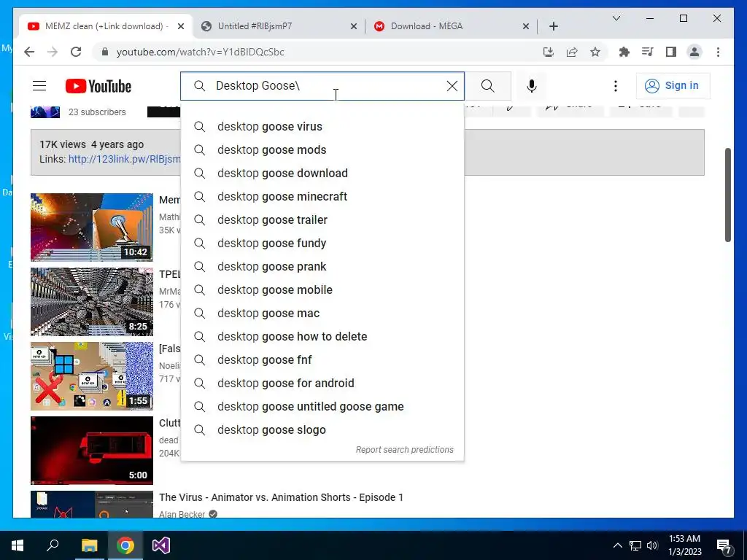This screenshot has width=747, height=560.
Task: Select suggestion desktop goose mac
Action: (x=322, y=313)
